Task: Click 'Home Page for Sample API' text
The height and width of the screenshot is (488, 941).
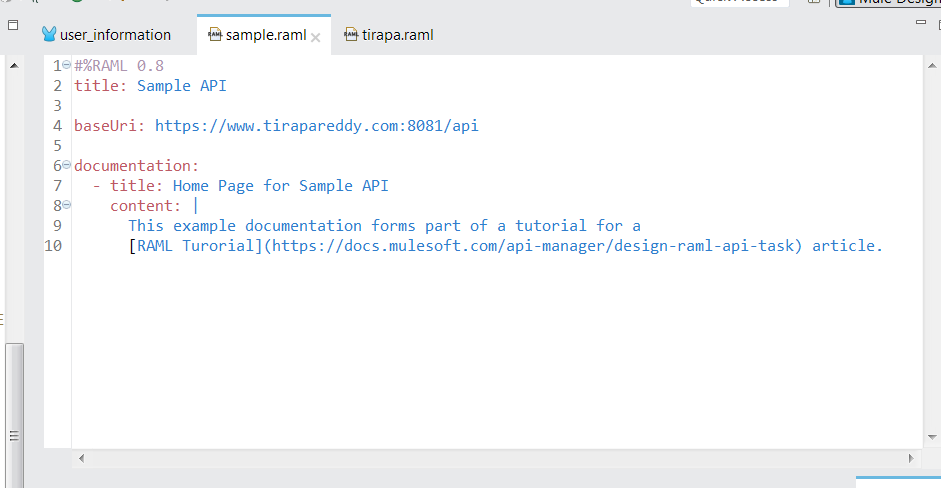Action: [280, 185]
